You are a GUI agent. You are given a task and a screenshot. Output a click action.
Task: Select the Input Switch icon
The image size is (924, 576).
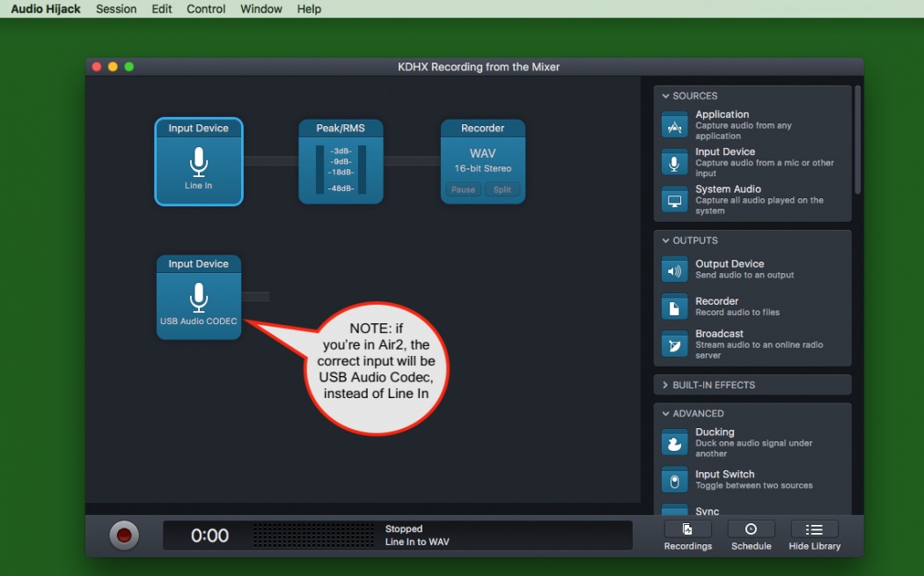pyautogui.click(x=675, y=480)
